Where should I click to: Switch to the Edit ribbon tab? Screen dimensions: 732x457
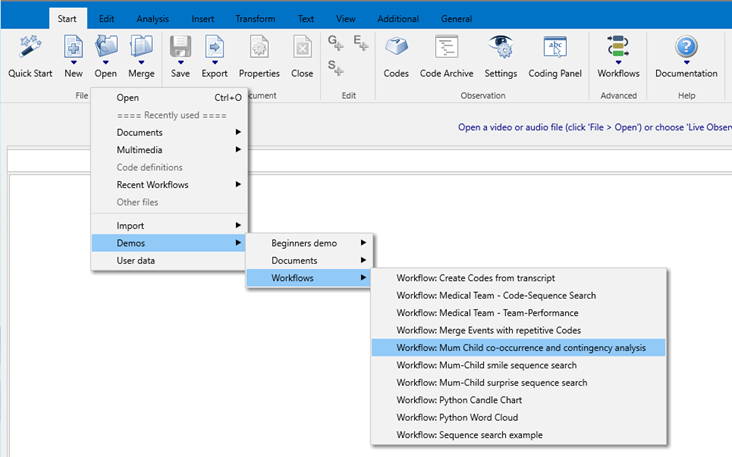pyautogui.click(x=106, y=19)
